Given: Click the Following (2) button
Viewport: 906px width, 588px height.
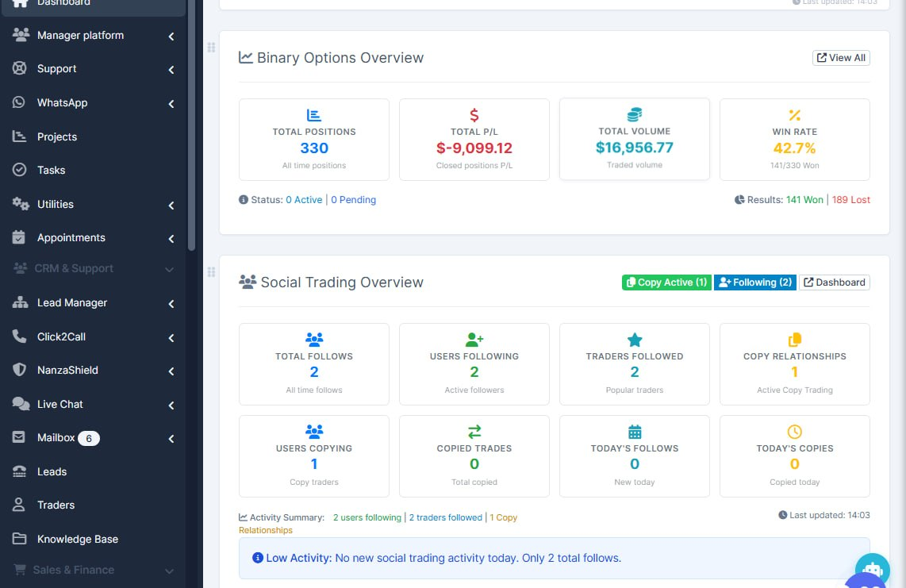Looking at the screenshot, I should (x=754, y=282).
